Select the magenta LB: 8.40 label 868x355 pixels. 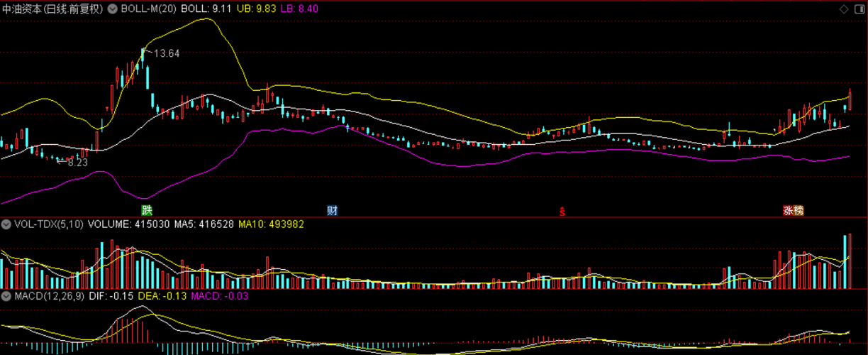pyautogui.click(x=300, y=9)
